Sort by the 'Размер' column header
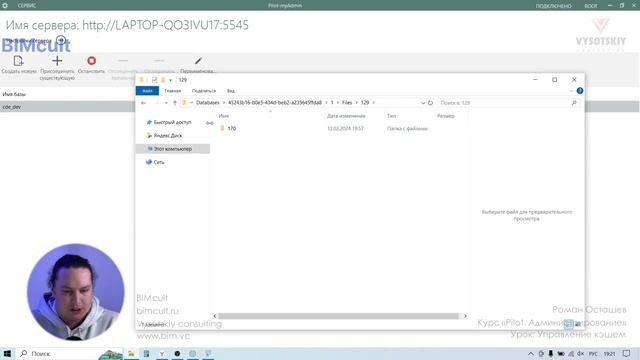The width and height of the screenshot is (640, 360). point(446,116)
